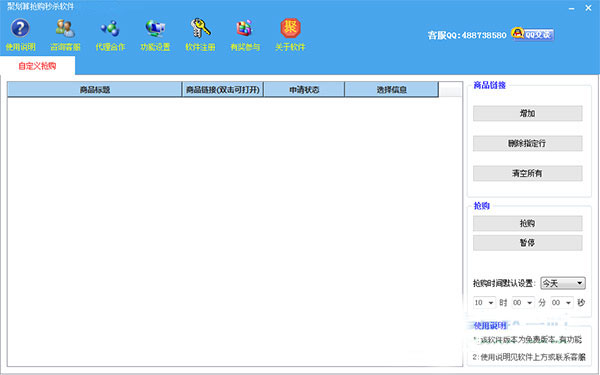Click the 申请状态 column header
This screenshot has width=600, height=375.
(x=304, y=90)
